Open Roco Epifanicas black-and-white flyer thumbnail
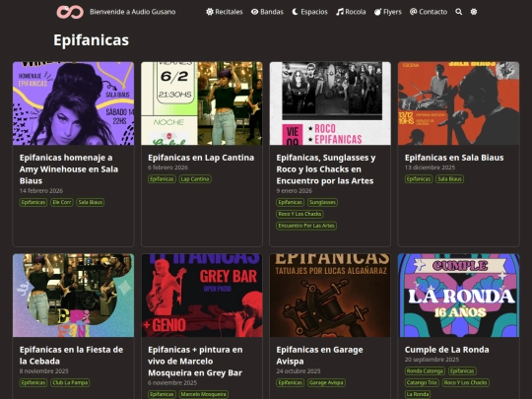 click(330, 103)
